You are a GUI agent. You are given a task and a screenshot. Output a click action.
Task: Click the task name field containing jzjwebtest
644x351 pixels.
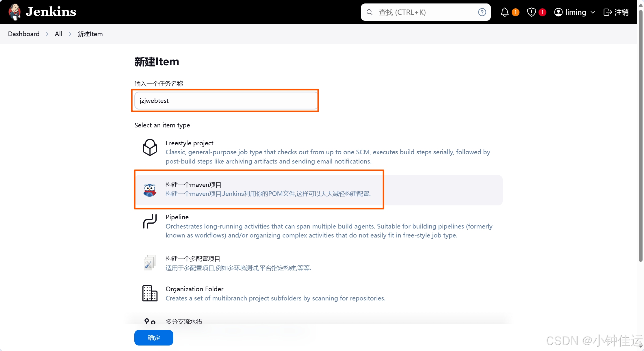[226, 101]
